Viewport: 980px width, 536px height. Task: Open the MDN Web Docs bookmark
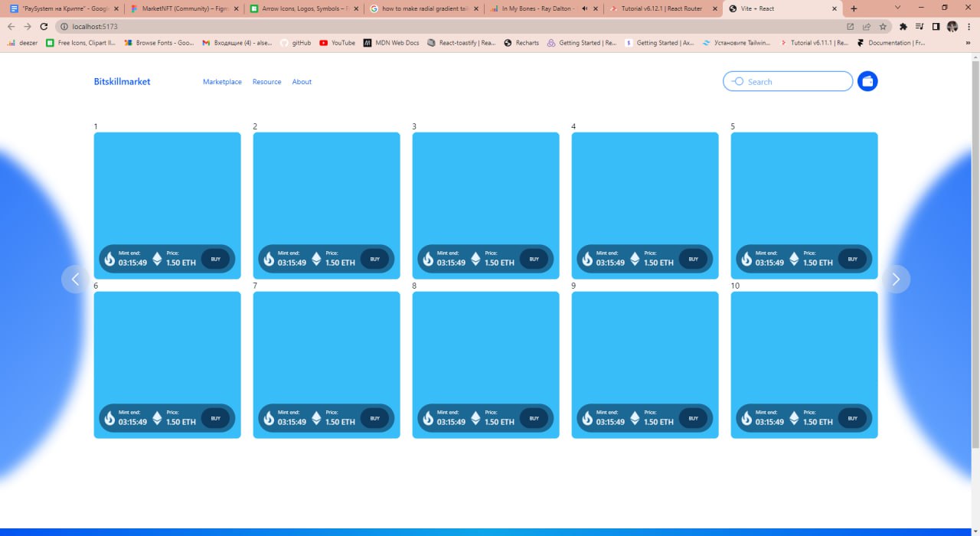point(391,43)
